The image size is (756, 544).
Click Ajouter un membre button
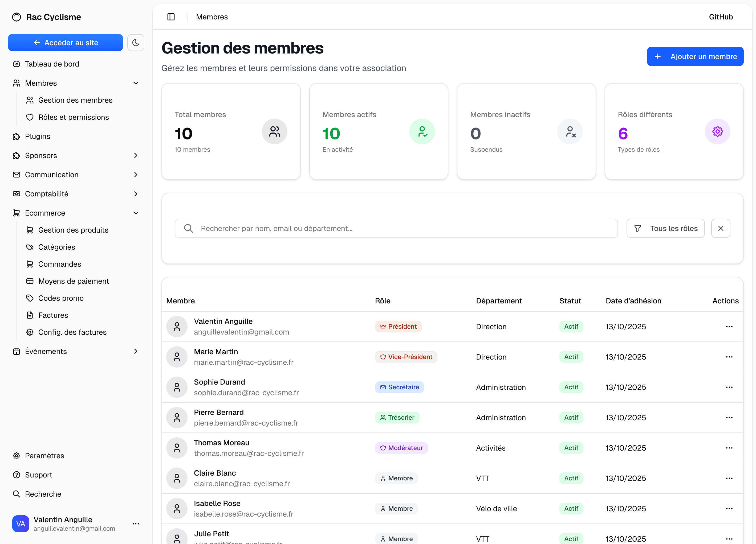pyautogui.click(x=695, y=57)
